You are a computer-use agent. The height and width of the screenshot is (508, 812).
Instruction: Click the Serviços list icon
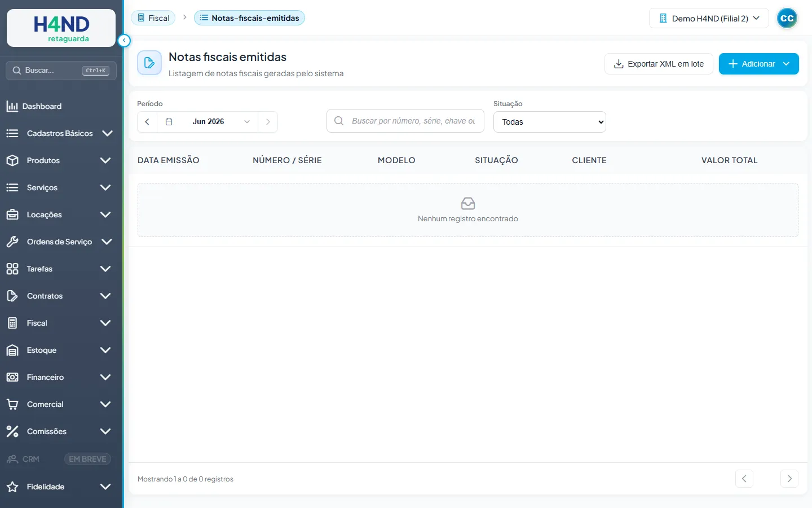[x=12, y=187]
